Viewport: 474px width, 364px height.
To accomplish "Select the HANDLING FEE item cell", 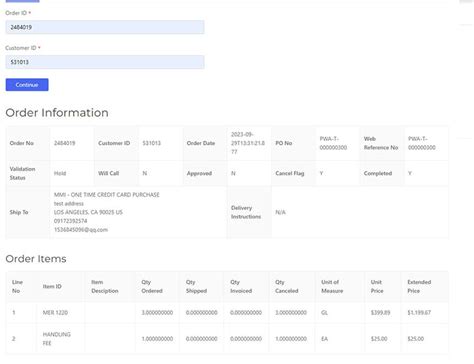I will pos(57,339).
